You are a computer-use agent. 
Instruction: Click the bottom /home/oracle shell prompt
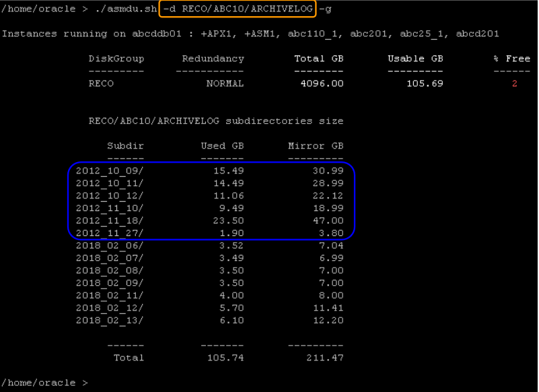[44, 383]
